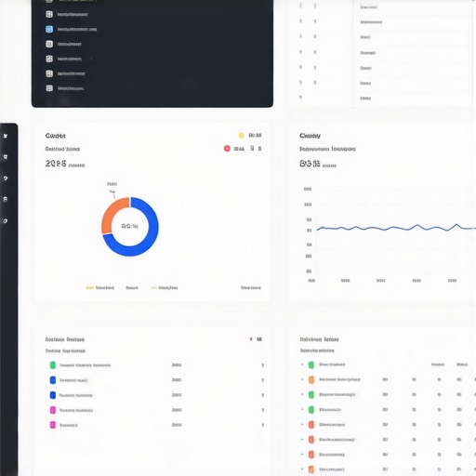The width and height of the screenshot is (476, 476).
Task: Toggle the pale-yellow legend entry under the donut chart
Action: (x=165, y=288)
